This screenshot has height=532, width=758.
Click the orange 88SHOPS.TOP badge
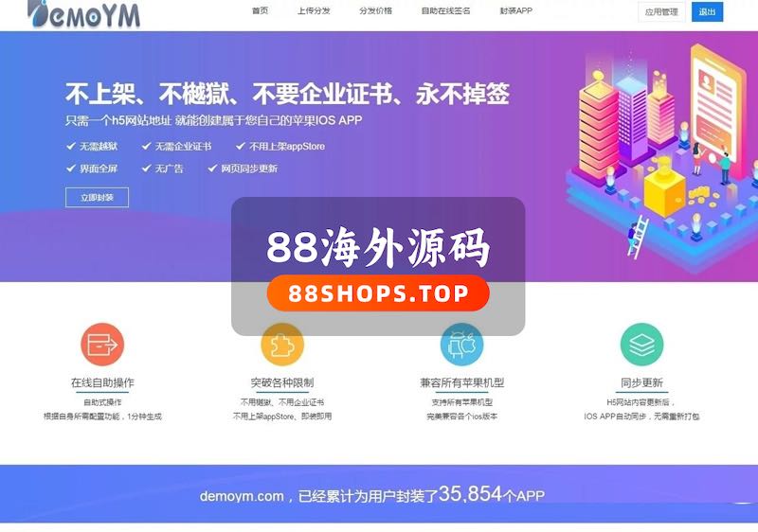pyautogui.click(x=378, y=293)
